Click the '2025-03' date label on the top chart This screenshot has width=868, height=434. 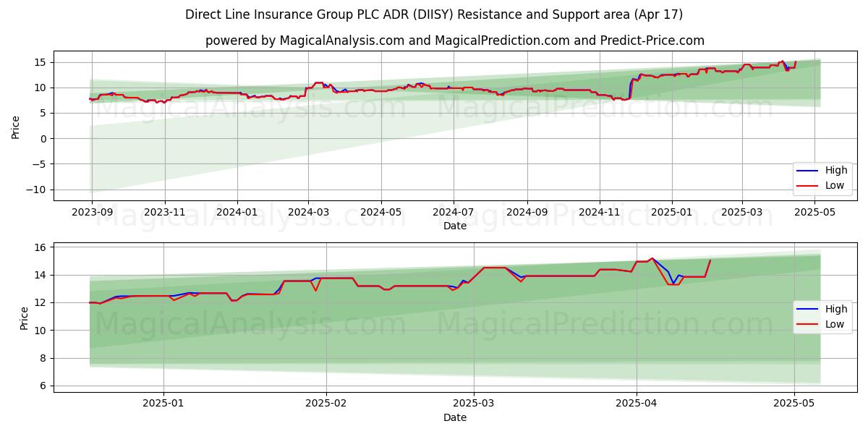(x=742, y=214)
